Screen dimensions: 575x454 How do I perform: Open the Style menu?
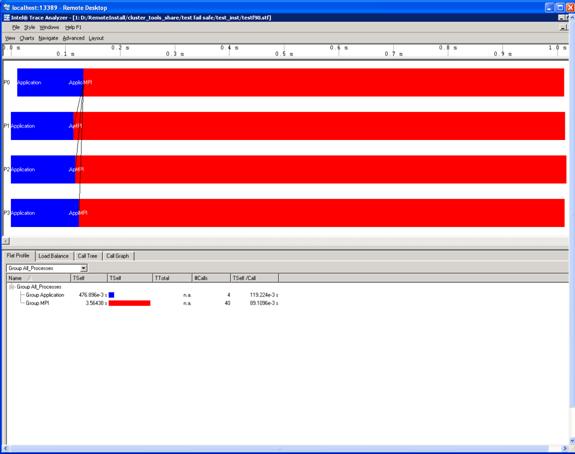click(29, 28)
